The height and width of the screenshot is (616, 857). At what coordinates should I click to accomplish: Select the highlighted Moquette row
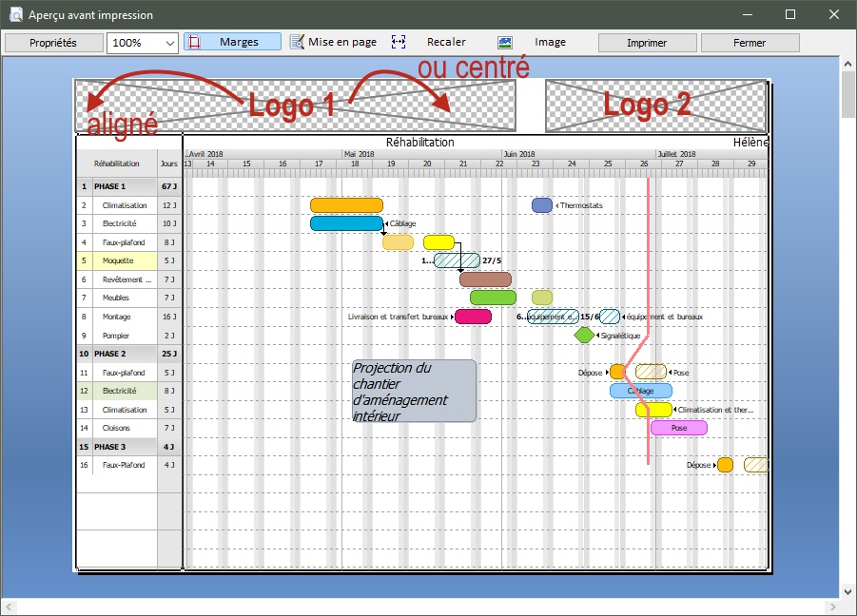(x=129, y=260)
